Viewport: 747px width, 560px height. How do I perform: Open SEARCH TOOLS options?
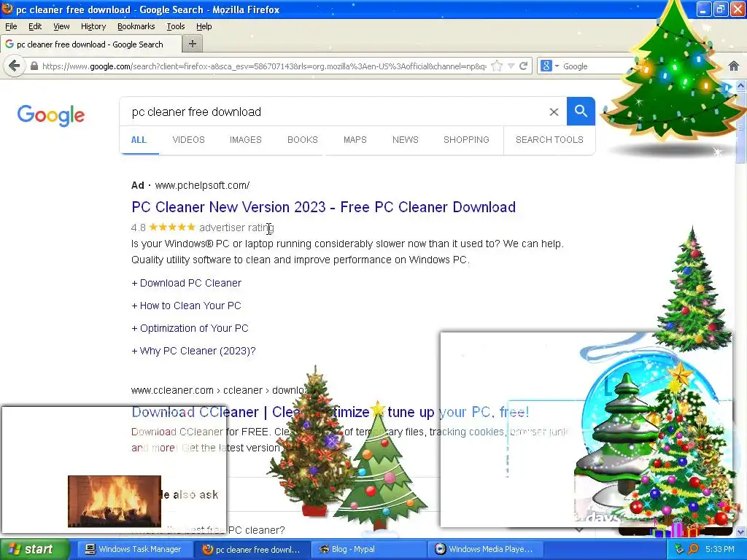pyautogui.click(x=549, y=139)
